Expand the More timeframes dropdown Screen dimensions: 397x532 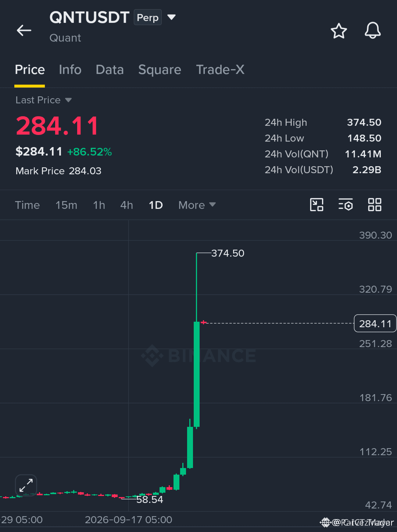[197, 205]
